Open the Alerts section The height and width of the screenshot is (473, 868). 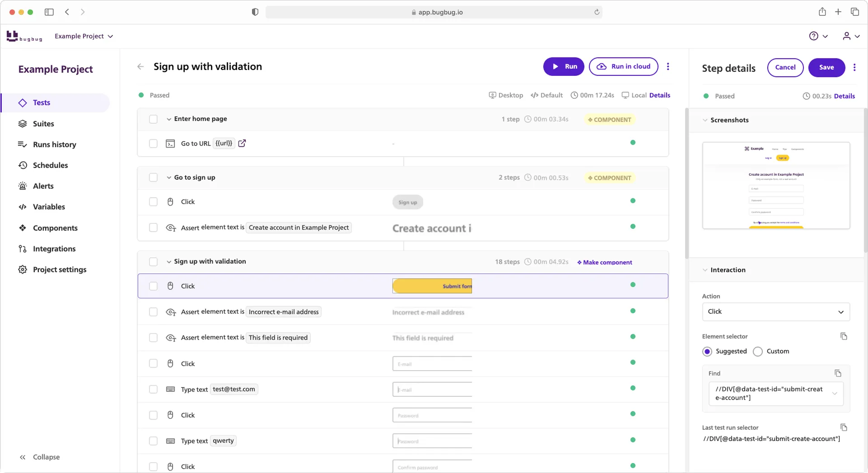pos(43,186)
